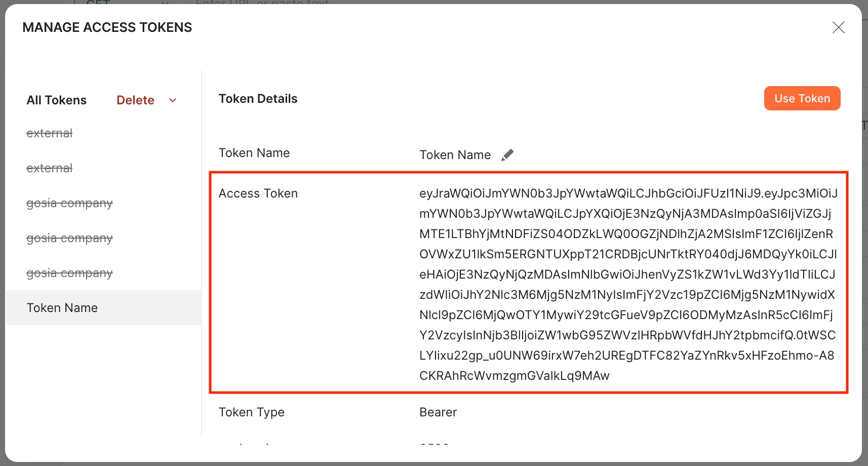868x466 pixels.
Task: Select the second gosia company token
Action: click(69, 239)
